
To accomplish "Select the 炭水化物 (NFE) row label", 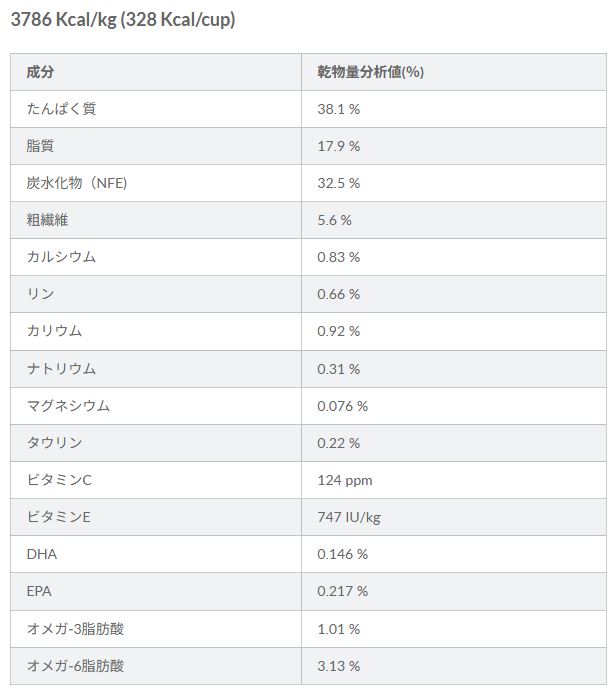I will [77, 183].
